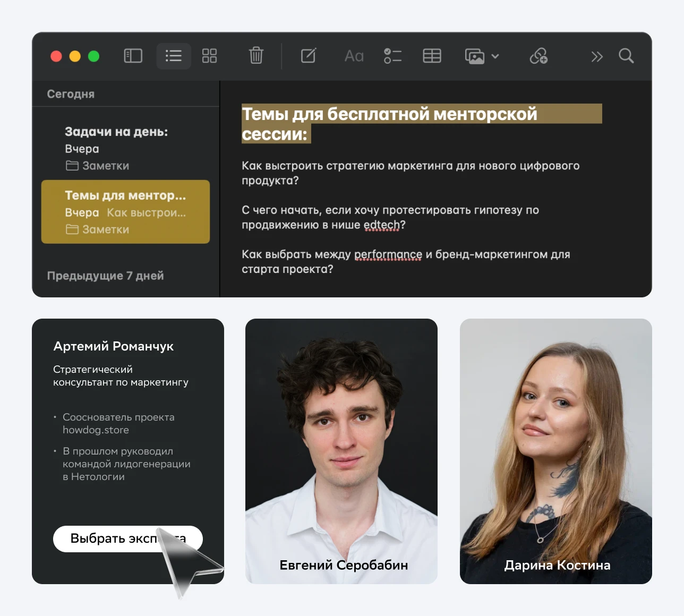The image size is (684, 616).
Task: Switch to list view
Action: pos(173,56)
